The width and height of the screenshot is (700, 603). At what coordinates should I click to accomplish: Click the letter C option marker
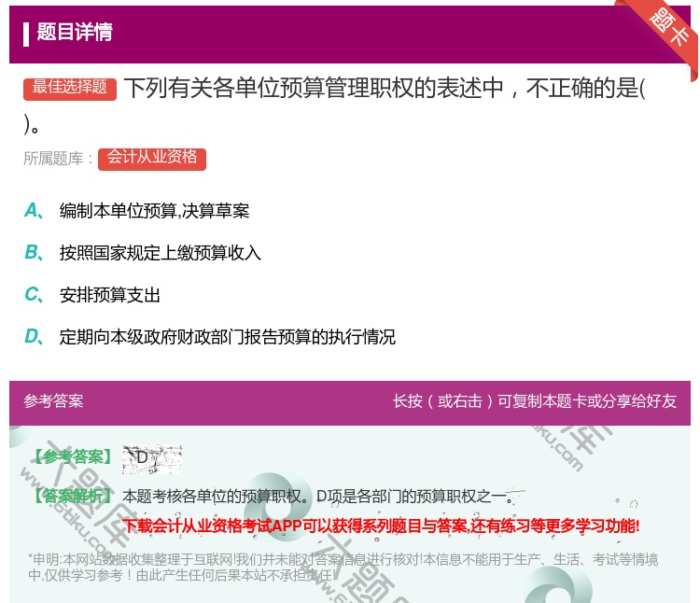[x=34, y=295]
